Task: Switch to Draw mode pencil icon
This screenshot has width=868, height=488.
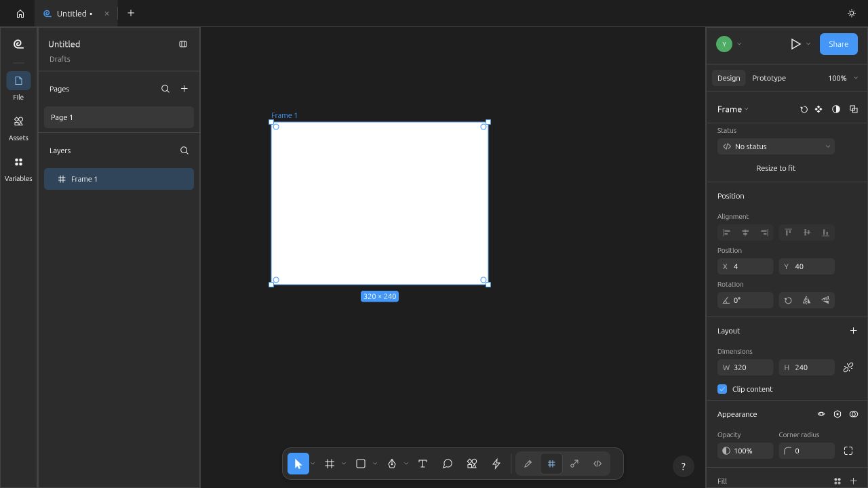Action: click(x=528, y=464)
